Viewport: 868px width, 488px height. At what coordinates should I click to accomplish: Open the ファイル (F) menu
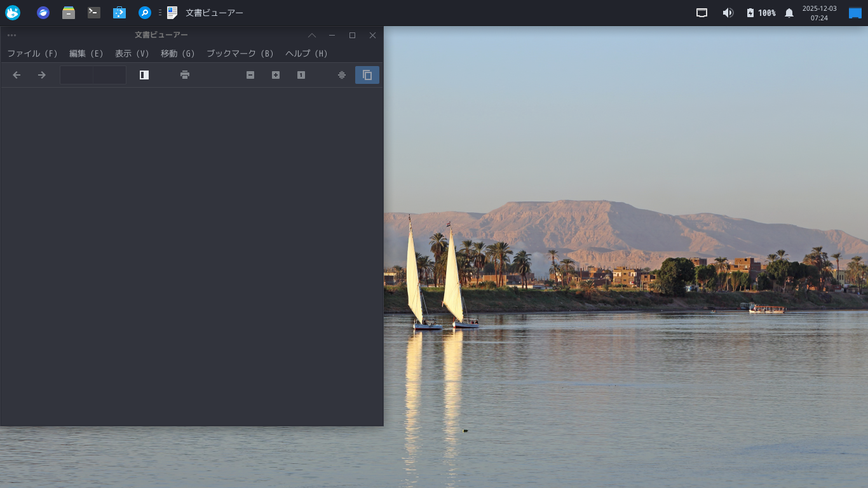32,54
